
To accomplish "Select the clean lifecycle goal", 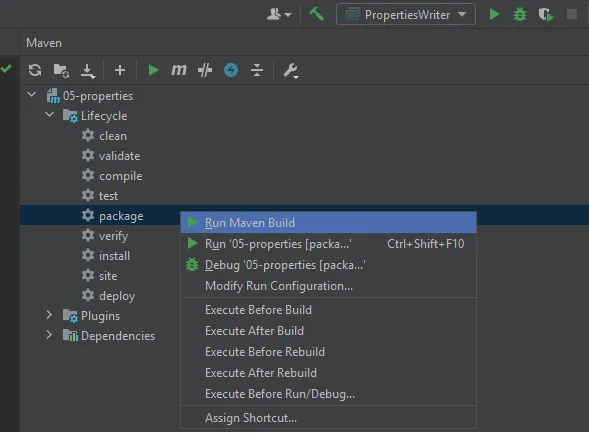I will (113, 136).
